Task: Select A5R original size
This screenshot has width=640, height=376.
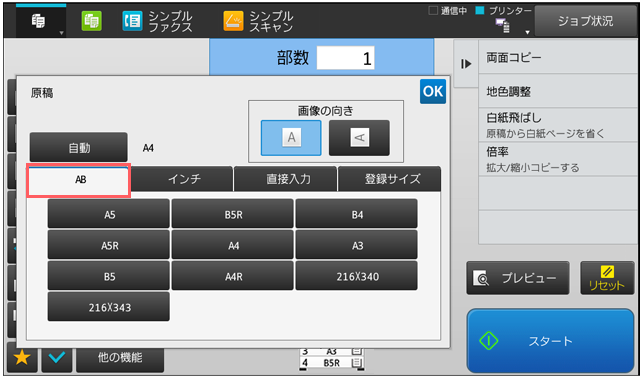Action: click(109, 245)
